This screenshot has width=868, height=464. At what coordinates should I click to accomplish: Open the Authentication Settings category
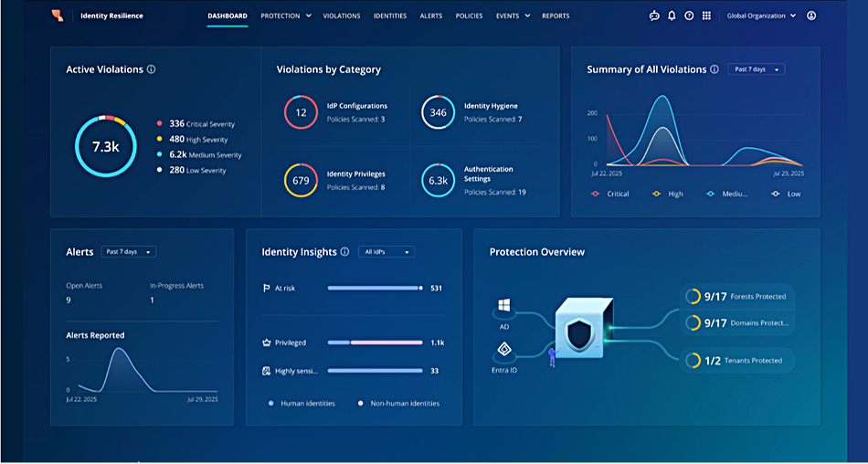click(488, 174)
